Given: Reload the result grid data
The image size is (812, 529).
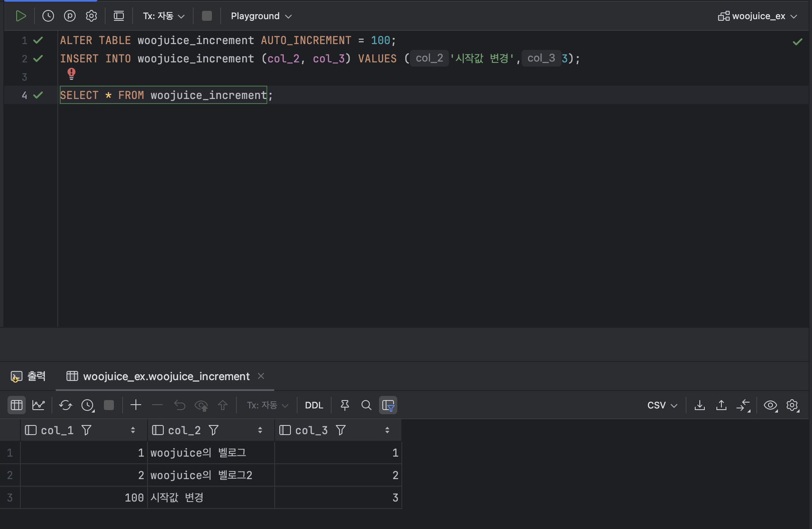Looking at the screenshot, I should [66, 405].
